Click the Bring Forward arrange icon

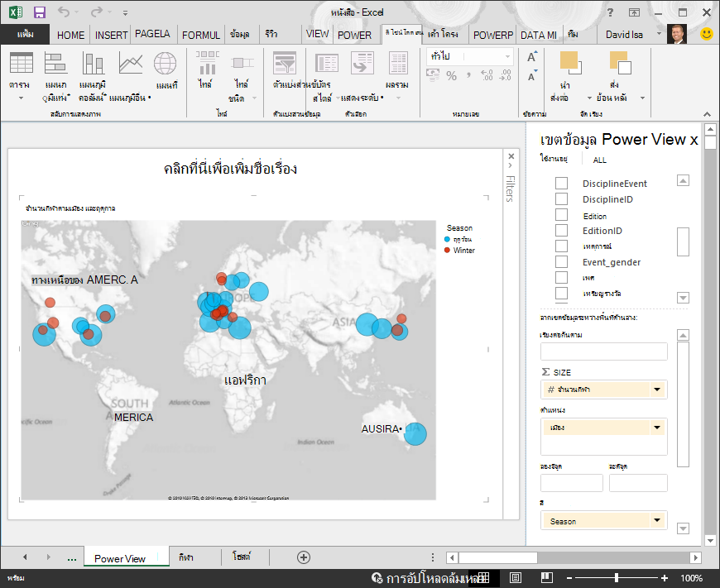pyautogui.click(x=570, y=62)
